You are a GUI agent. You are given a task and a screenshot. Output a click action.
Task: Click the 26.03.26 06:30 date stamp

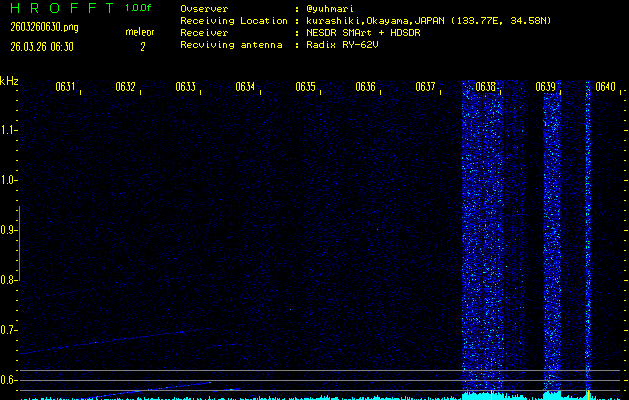41,46
